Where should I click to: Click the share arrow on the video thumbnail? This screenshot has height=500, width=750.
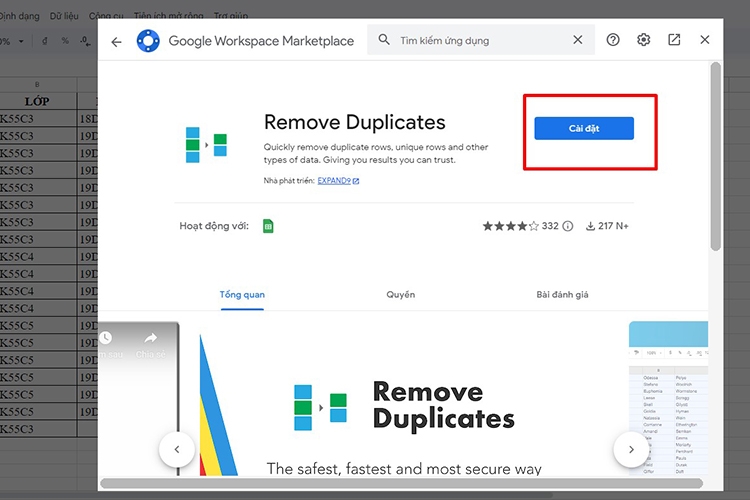point(151,339)
